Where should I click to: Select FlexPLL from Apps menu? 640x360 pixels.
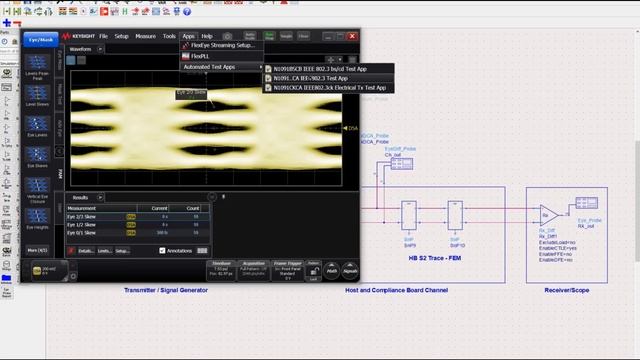222,56
